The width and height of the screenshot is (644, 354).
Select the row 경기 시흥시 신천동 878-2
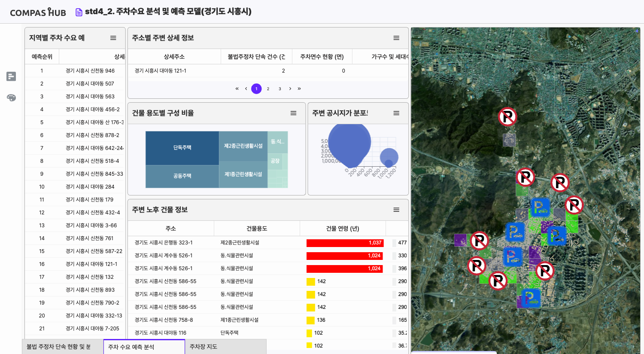click(x=75, y=135)
